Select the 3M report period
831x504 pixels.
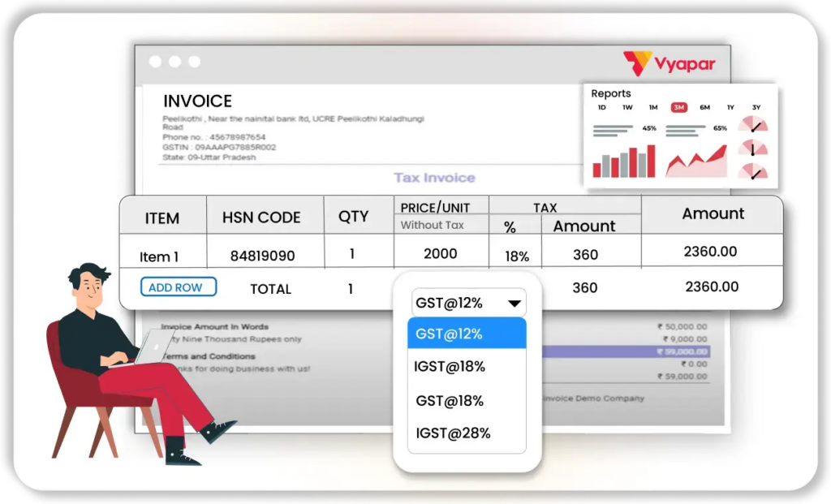pos(678,107)
